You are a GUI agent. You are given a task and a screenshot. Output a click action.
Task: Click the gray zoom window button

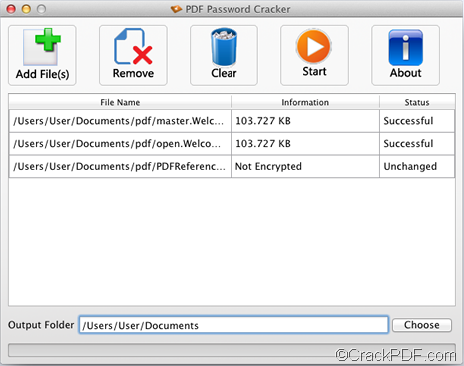pos(41,9)
